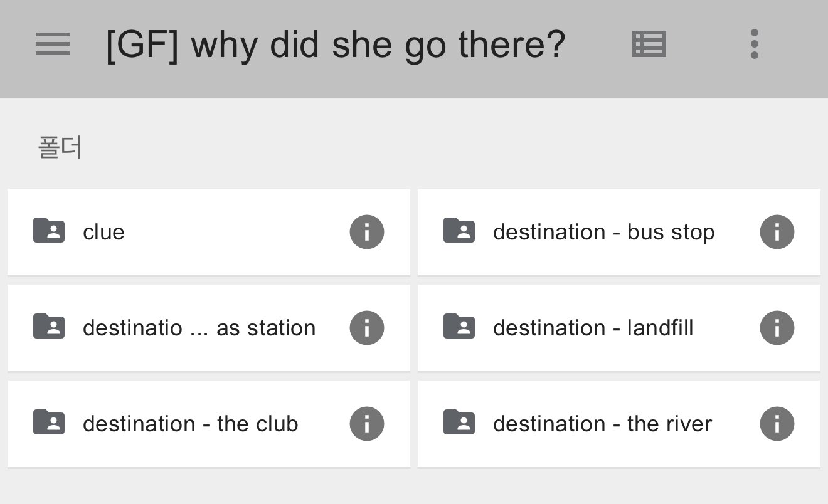Open the destination - bus stop folder

603,233
